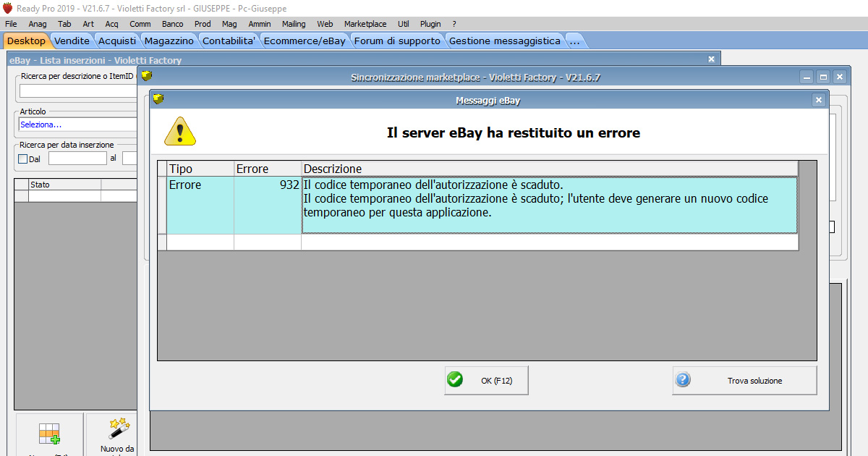This screenshot has height=456, width=868.
Task: Click the Ready Pro strawberry app icon
Action: click(x=8, y=8)
